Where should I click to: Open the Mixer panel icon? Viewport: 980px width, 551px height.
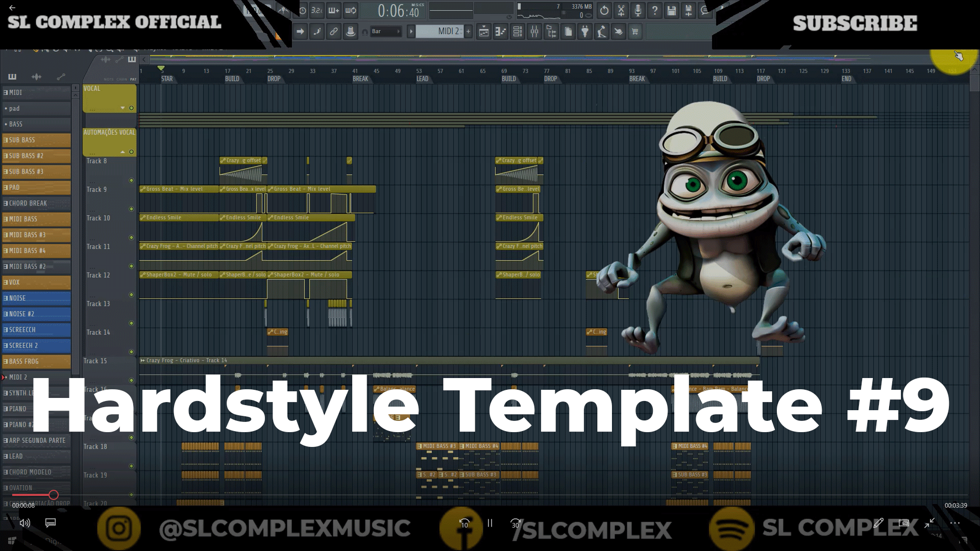tap(535, 31)
